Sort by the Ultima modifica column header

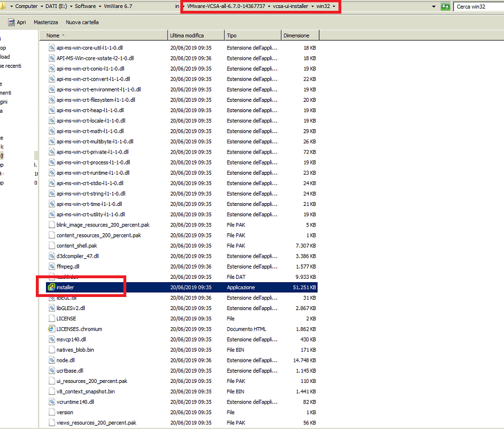196,35
